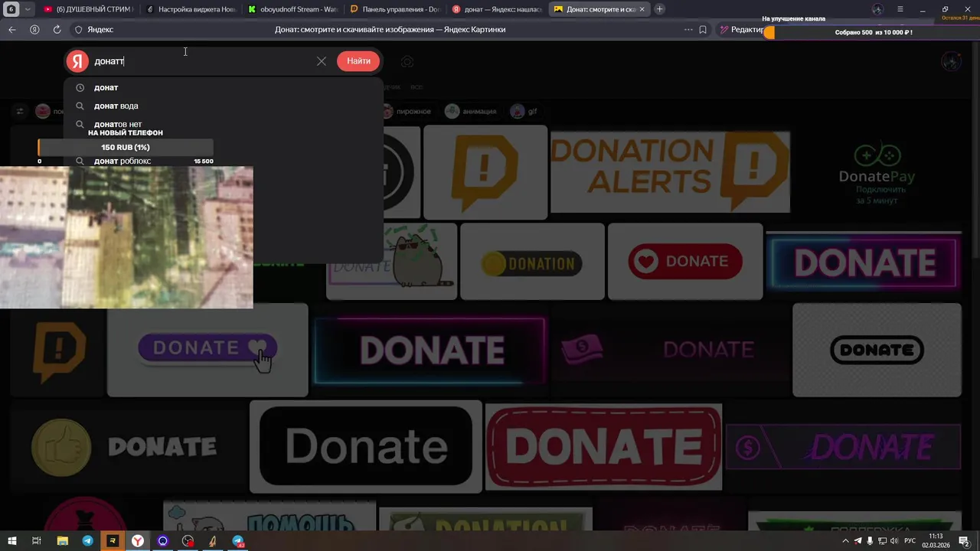Click the Редактировать button in toolbar

[x=742, y=30]
